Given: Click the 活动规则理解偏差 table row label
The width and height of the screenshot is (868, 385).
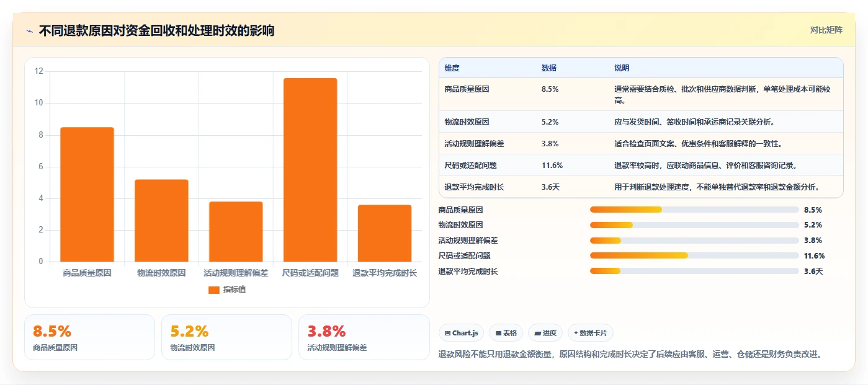Looking at the screenshot, I should [475, 144].
